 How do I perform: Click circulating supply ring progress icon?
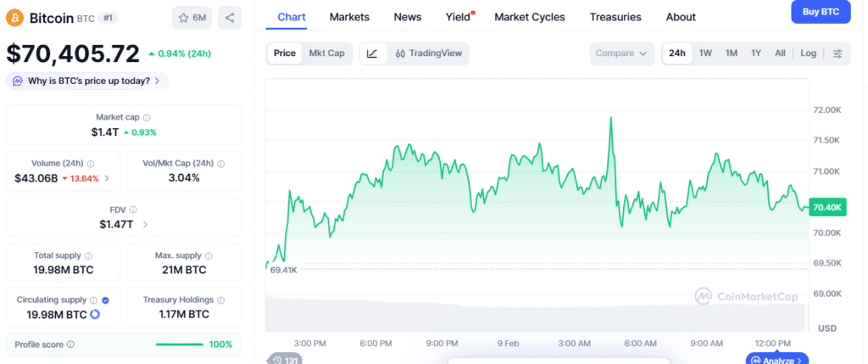[95, 315]
